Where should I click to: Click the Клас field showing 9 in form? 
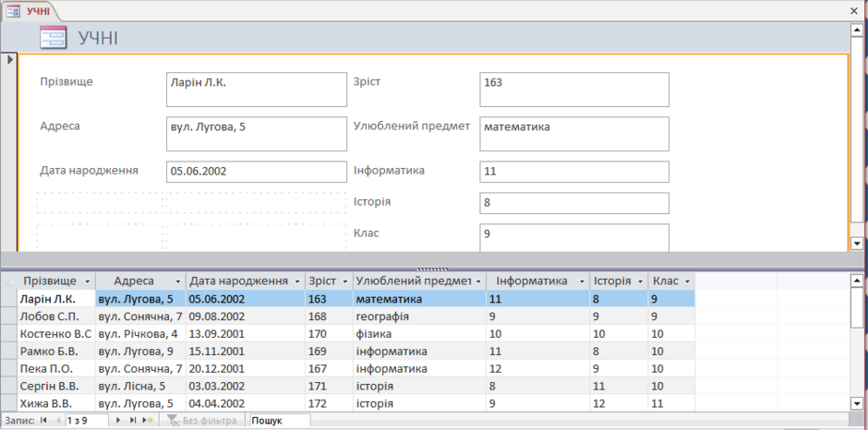tap(574, 237)
